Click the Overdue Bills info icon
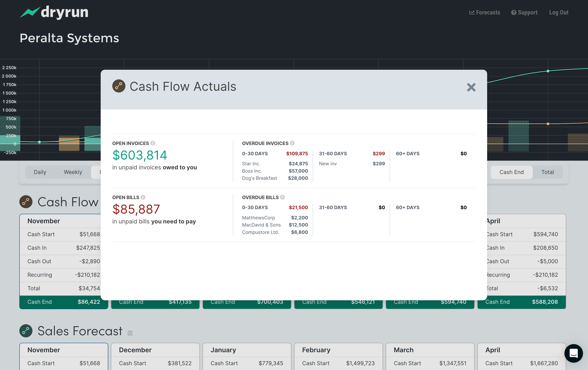588x370 pixels. coord(282,197)
